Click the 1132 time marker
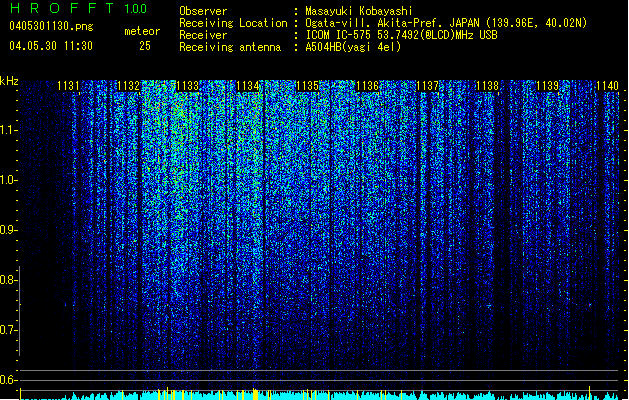This screenshot has height=400, width=629. click(x=128, y=86)
